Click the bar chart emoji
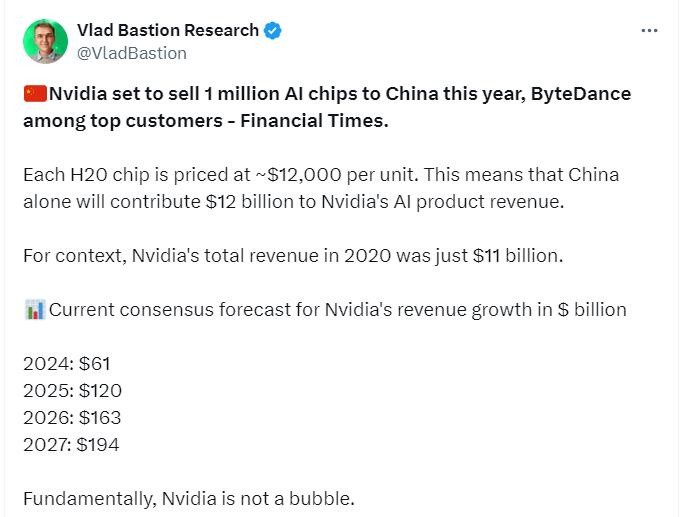This screenshot has width=682, height=517. [33, 310]
